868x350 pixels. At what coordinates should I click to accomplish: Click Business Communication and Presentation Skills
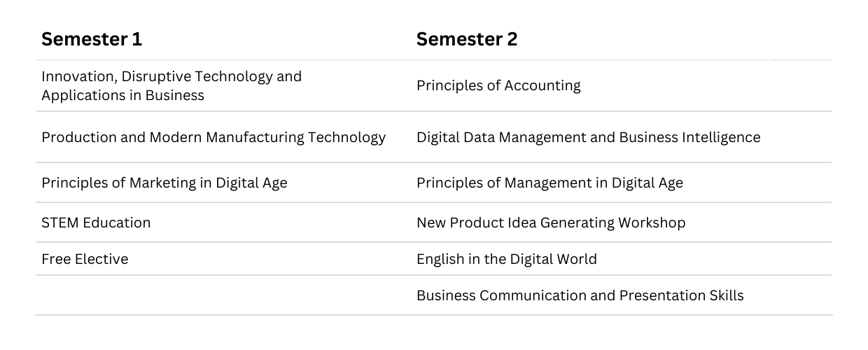pyautogui.click(x=580, y=295)
